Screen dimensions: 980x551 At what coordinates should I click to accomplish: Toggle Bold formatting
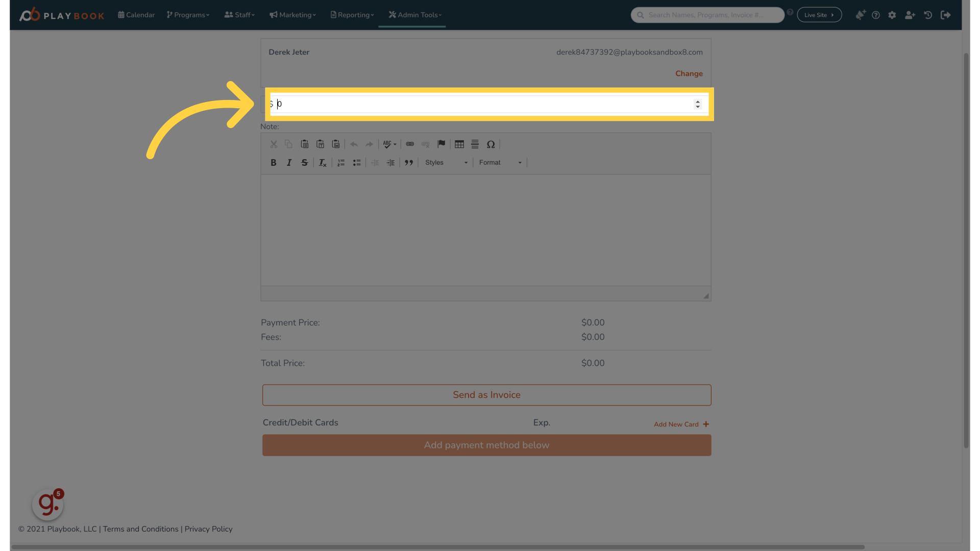[274, 163]
